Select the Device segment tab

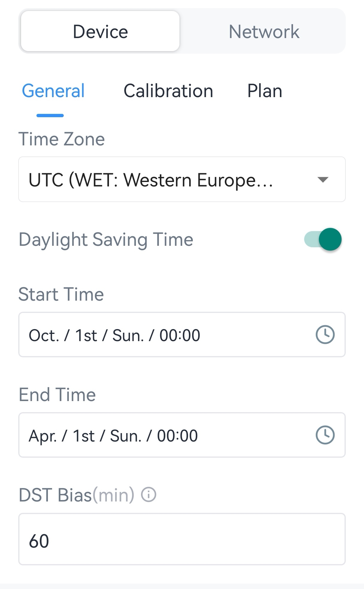click(x=100, y=31)
